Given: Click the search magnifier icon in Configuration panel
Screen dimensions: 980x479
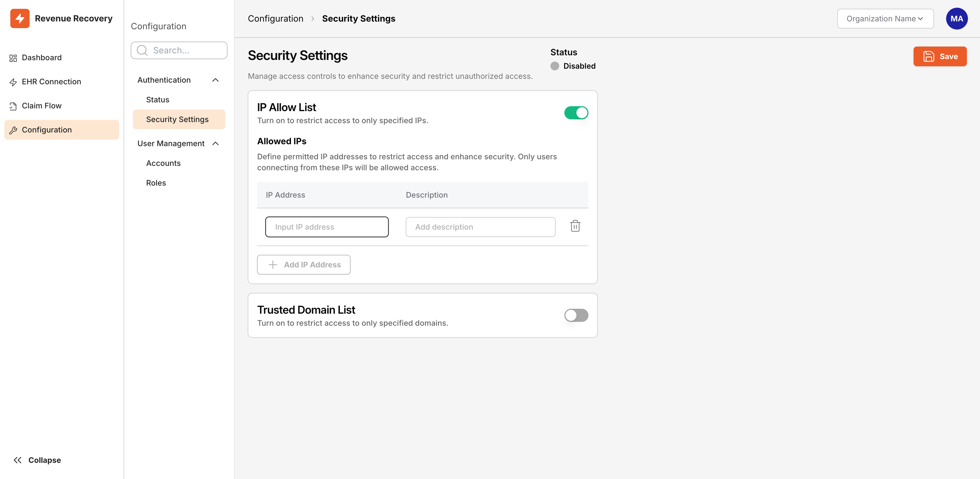Looking at the screenshot, I should [x=142, y=50].
